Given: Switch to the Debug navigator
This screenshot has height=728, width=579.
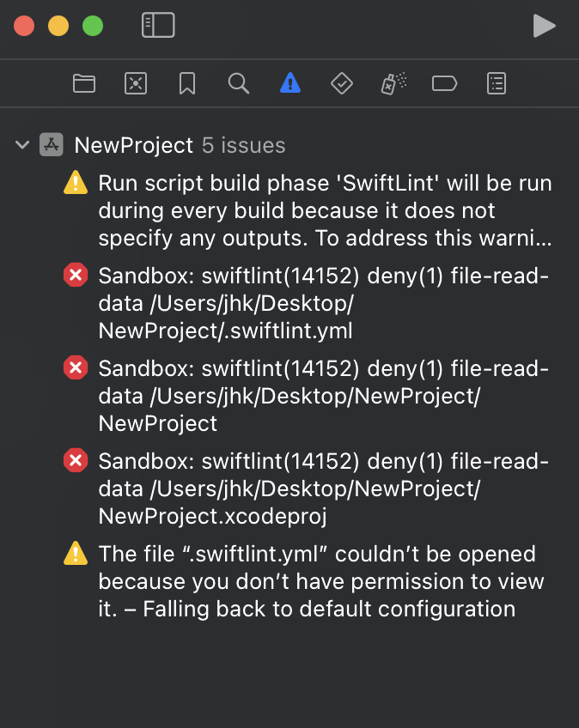Looking at the screenshot, I should pos(393,83).
